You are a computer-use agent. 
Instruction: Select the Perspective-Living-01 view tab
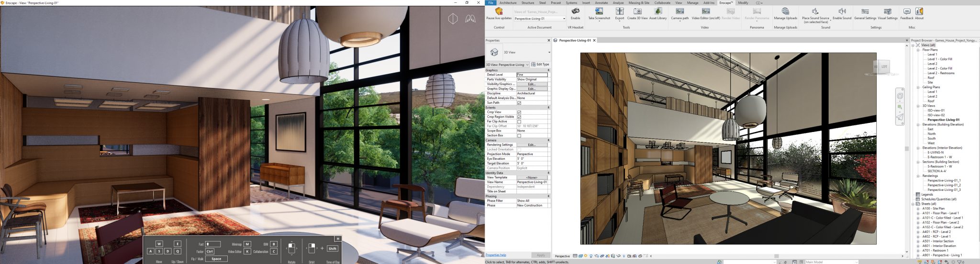[x=575, y=41]
